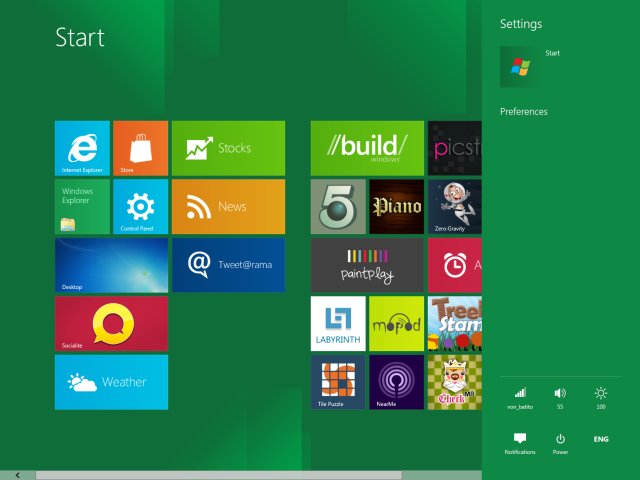
Task: Launch the Tweet@rama tile
Action: (x=228, y=265)
